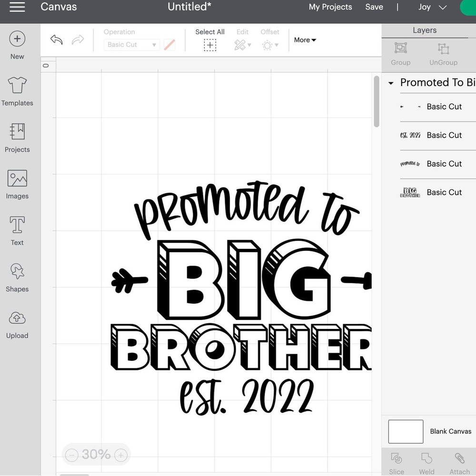Zoom in using the plus control
The image size is (476, 476).
(x=120, y=455)
